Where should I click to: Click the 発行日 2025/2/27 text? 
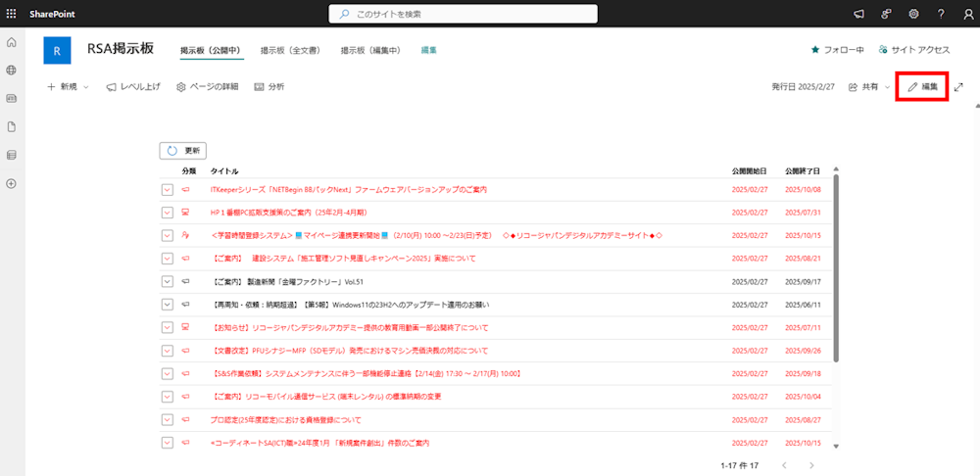pyautogui.click(x=804, y=87)
